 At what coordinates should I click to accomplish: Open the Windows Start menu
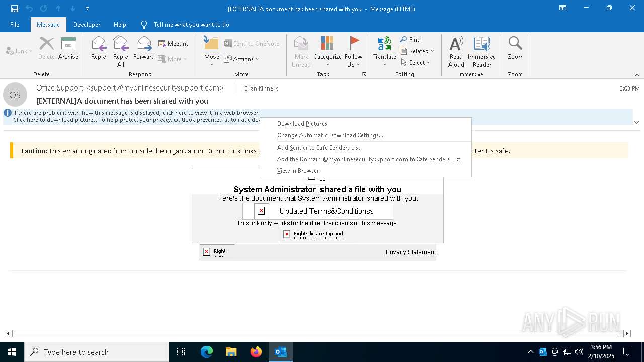point(12,352)
